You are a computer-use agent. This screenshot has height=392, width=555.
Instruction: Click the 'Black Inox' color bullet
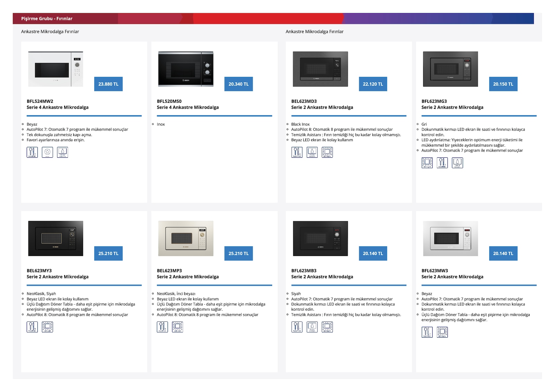pos(300,124)
